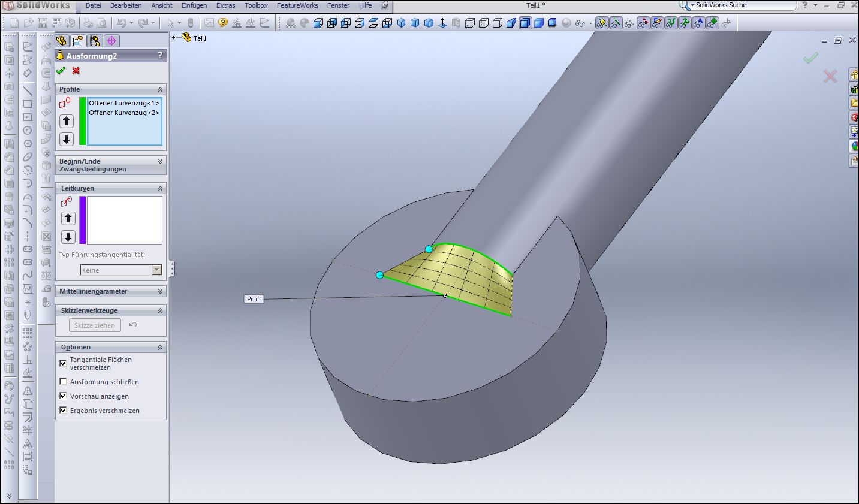Cancel feature using viewport red X
Screen dimensions: 859x504
tap(830, 76)
